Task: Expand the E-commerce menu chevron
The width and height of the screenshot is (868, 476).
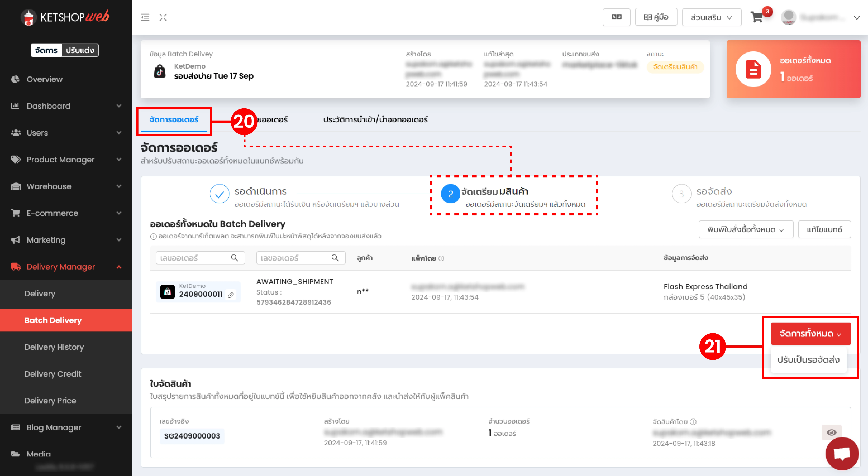Action: click(119, 213)
